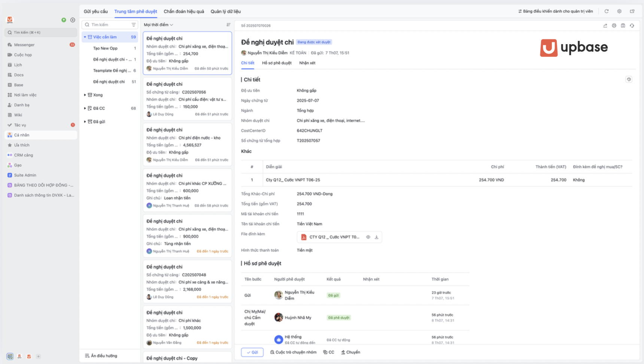
Task: Open Cá nhân in sidebar
Action: point(40,135)
